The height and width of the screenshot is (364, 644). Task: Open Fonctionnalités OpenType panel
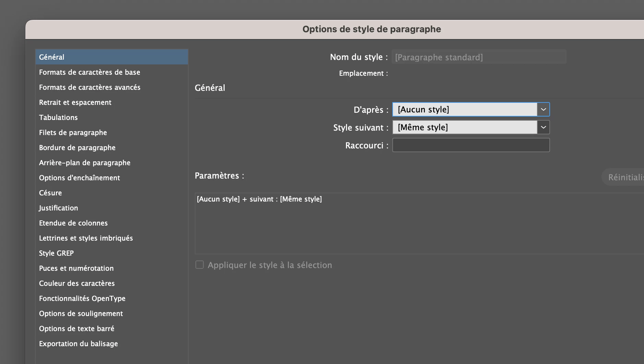(82, 299)
